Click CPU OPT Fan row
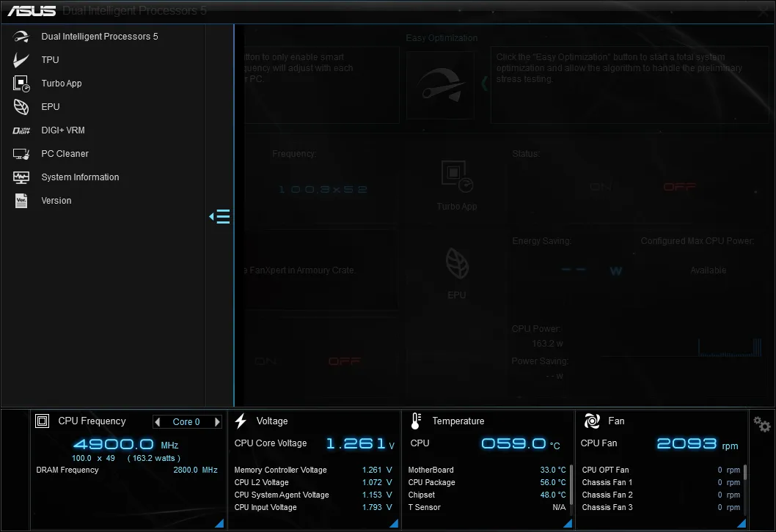 coord(661,470)
